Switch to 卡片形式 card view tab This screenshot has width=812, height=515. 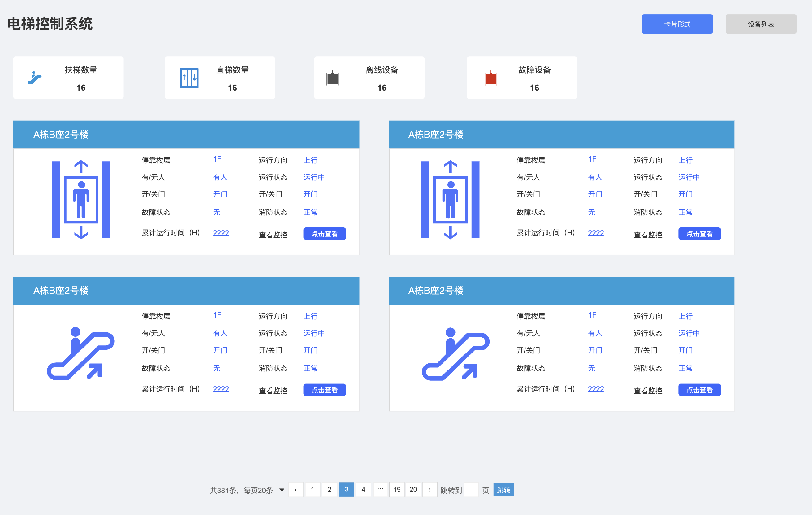point(677,24)
